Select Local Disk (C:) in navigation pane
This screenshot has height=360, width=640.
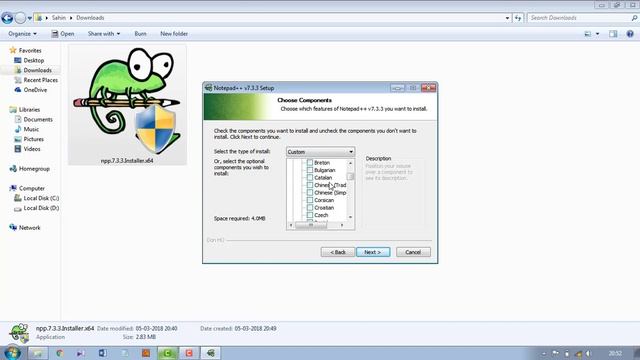(37, 198)
